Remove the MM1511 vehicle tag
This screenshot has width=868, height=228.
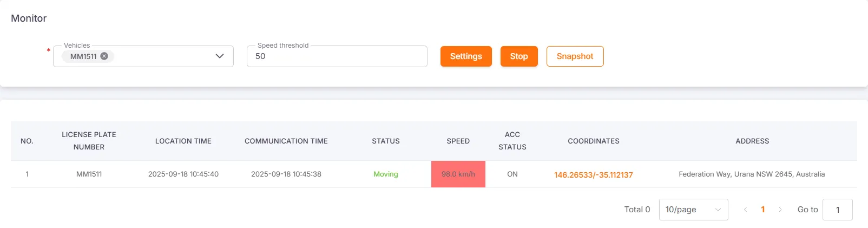pos(104,56)
